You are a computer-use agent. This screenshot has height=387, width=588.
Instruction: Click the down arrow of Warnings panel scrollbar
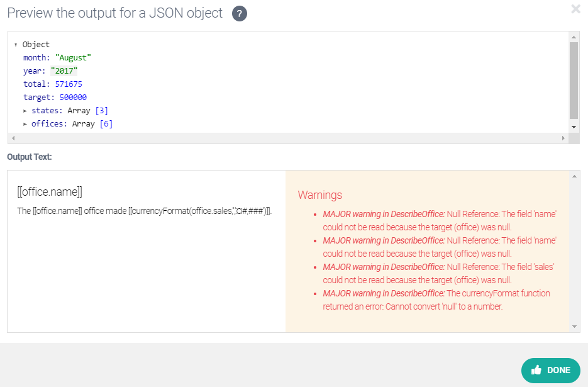point(573,325)
